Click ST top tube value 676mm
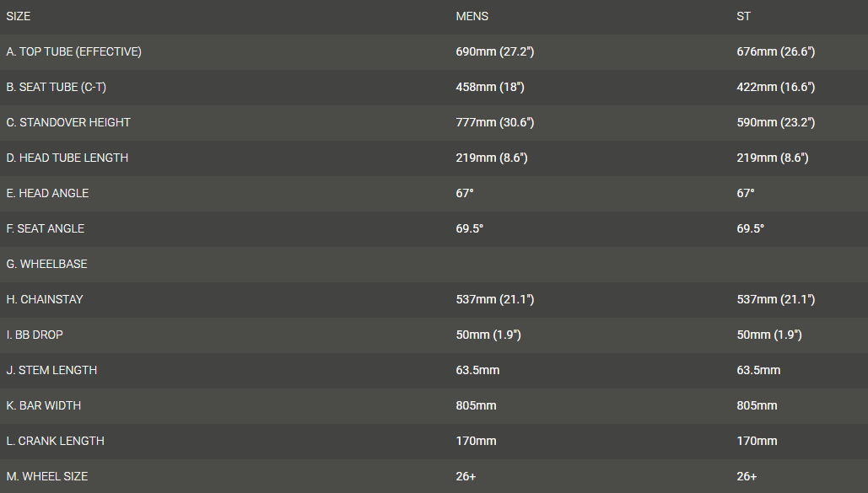This screenshot has height=493, width=868. pos(775,51)
